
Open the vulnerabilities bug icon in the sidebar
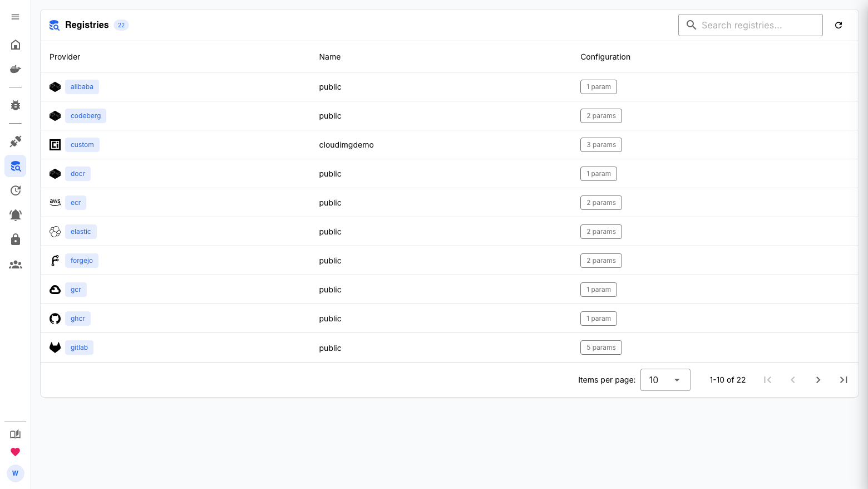(16, 105)
